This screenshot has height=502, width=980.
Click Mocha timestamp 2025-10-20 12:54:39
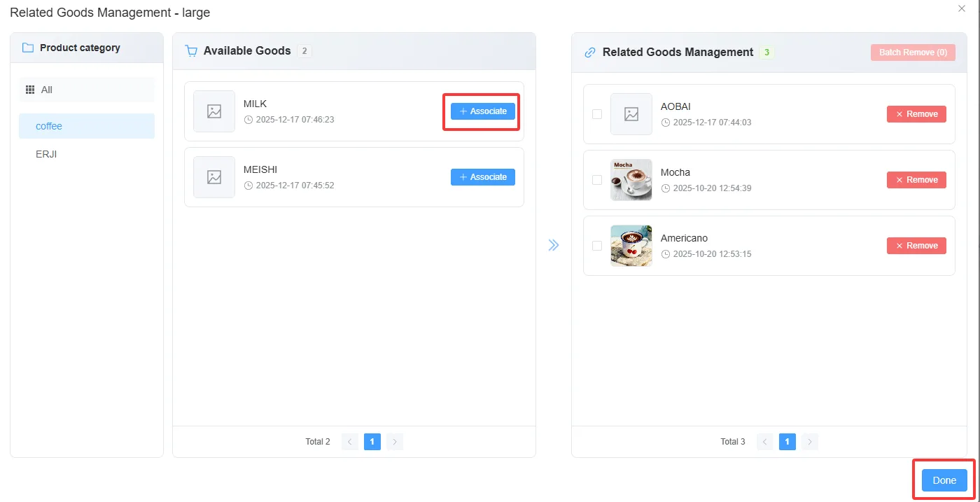(713, 188)
